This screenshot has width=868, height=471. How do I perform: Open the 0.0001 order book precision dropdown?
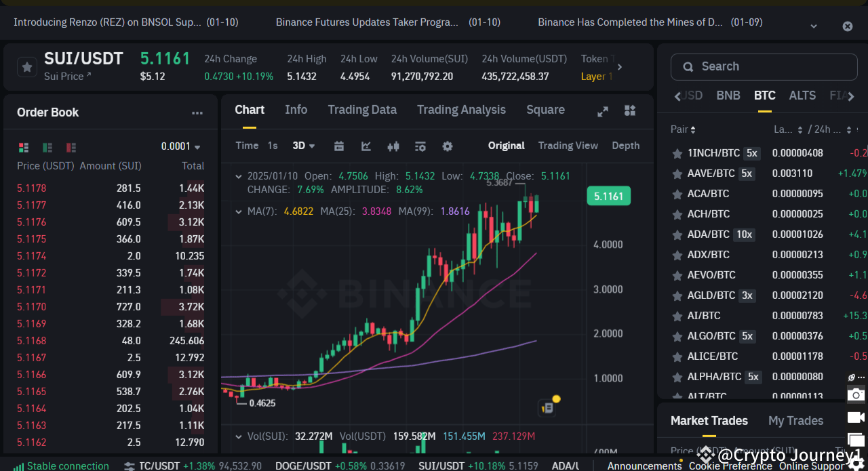coord(180,146)
